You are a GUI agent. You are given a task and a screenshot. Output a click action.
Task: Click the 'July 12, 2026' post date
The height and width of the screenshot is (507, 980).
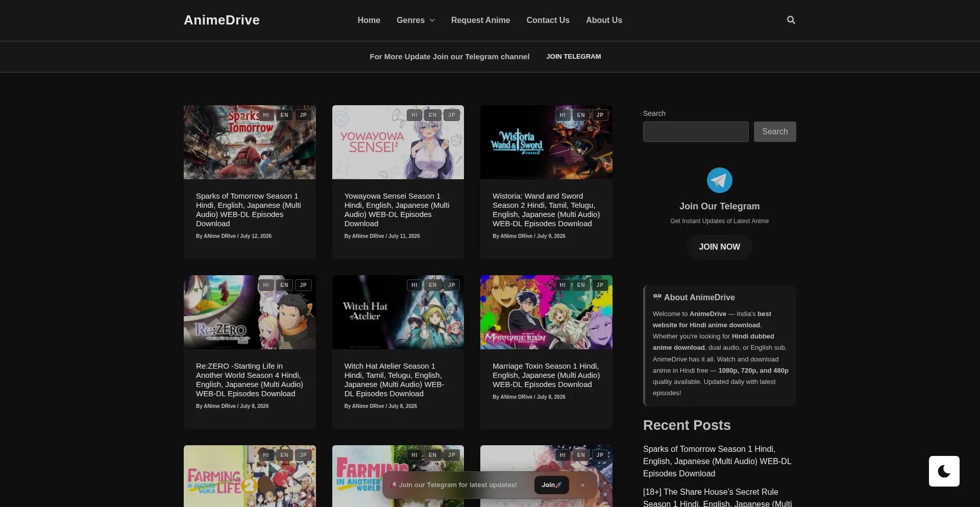(x=256, y=236)
